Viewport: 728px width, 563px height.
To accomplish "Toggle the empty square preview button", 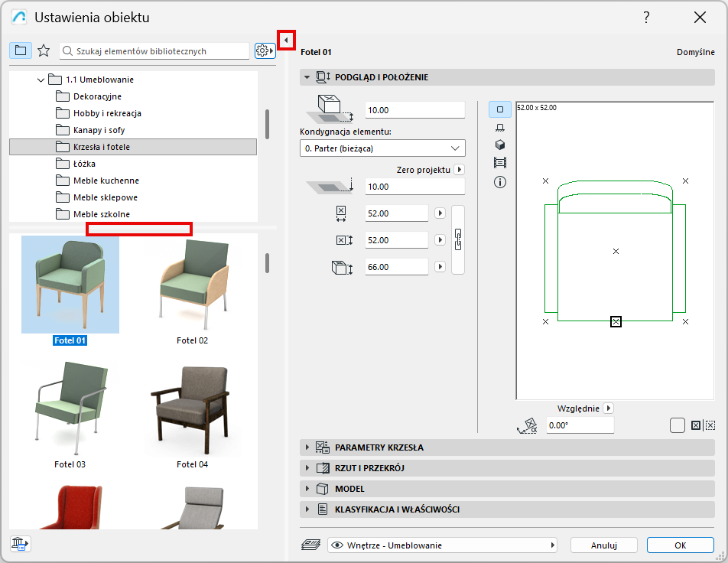I will click(x=678, y=425).
